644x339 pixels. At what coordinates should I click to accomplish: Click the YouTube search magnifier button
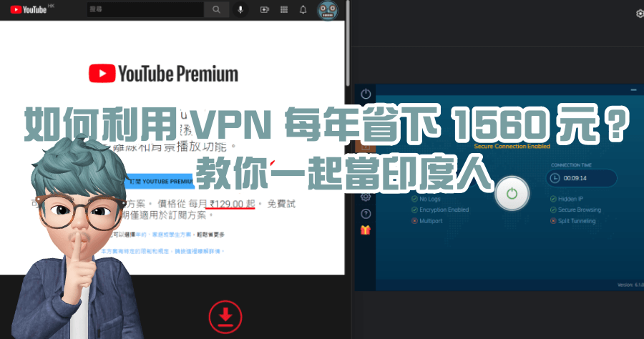pos(216,9)
